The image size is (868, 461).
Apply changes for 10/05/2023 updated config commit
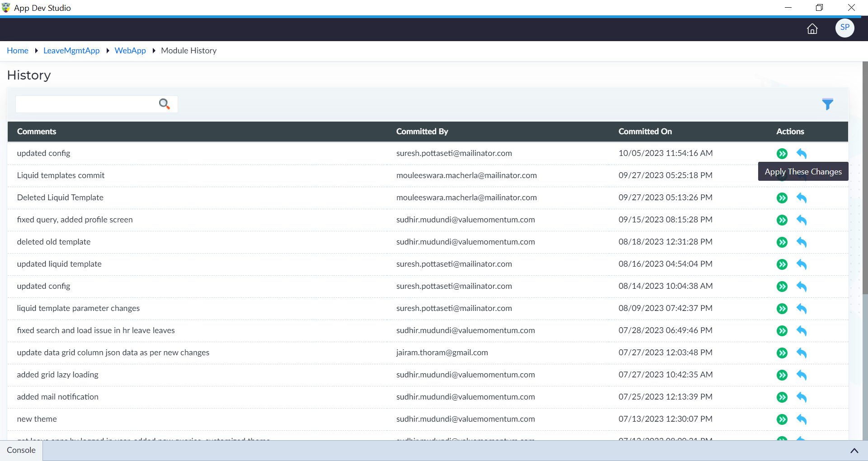(782, 154)
